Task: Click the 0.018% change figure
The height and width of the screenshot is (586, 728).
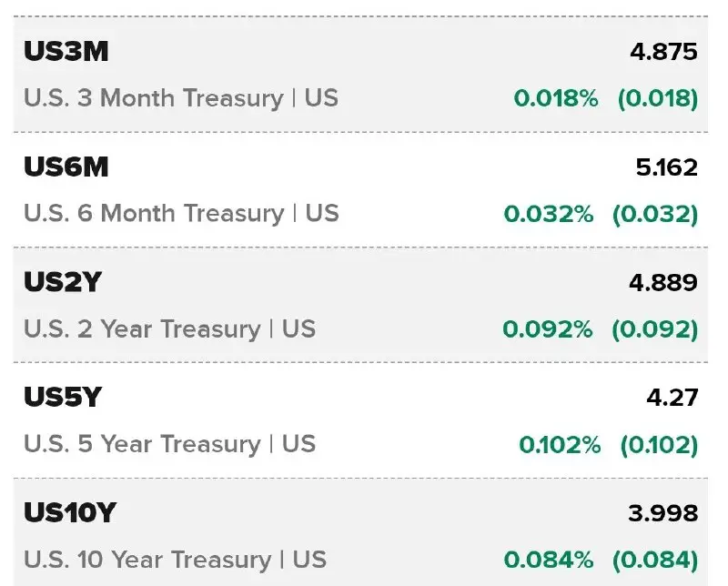Action: pos(556,98)
